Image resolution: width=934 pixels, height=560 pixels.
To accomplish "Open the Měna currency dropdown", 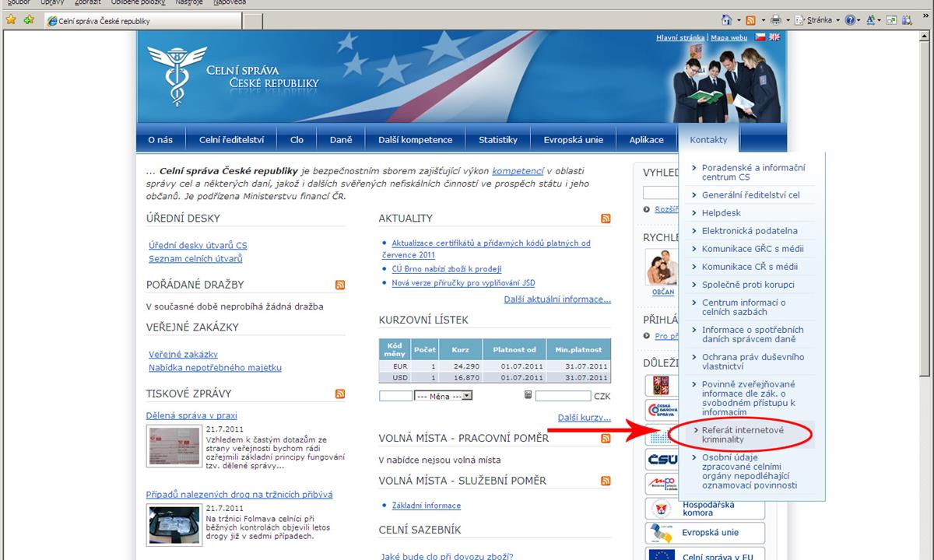I will pyautogui.click(x=444, y=396).
